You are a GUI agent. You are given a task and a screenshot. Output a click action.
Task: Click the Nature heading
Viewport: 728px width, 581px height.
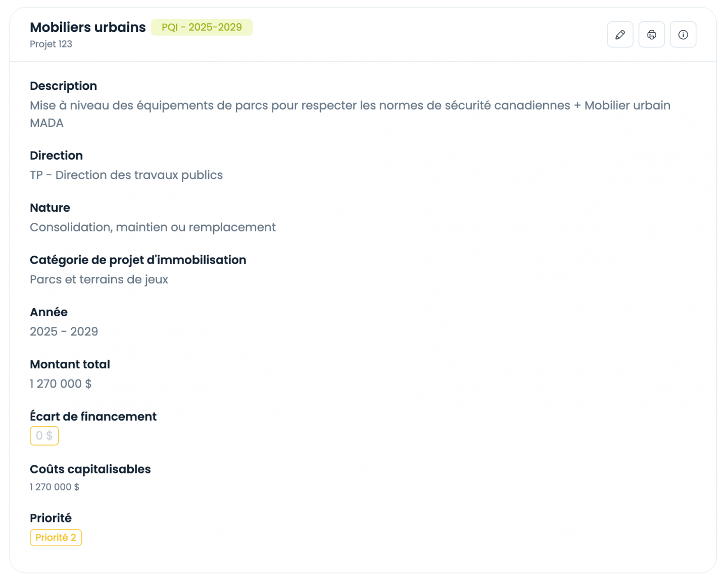tap(50, 208)
